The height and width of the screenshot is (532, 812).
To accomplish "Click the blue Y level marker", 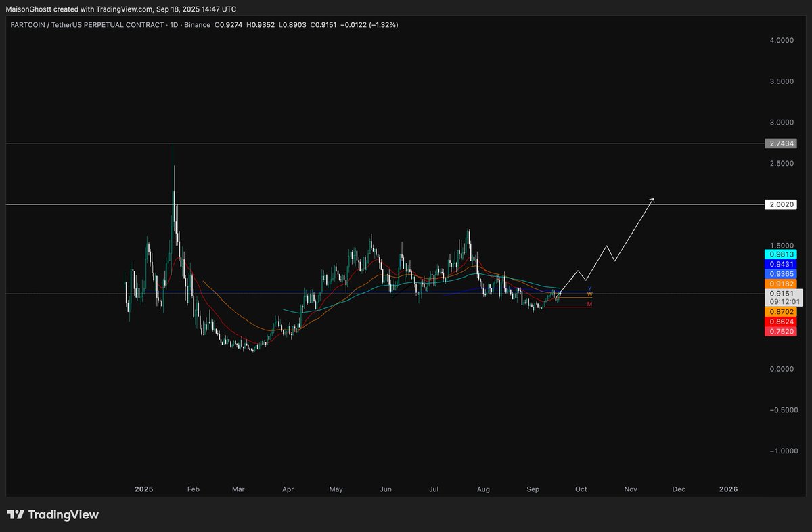I will [589, 289].
